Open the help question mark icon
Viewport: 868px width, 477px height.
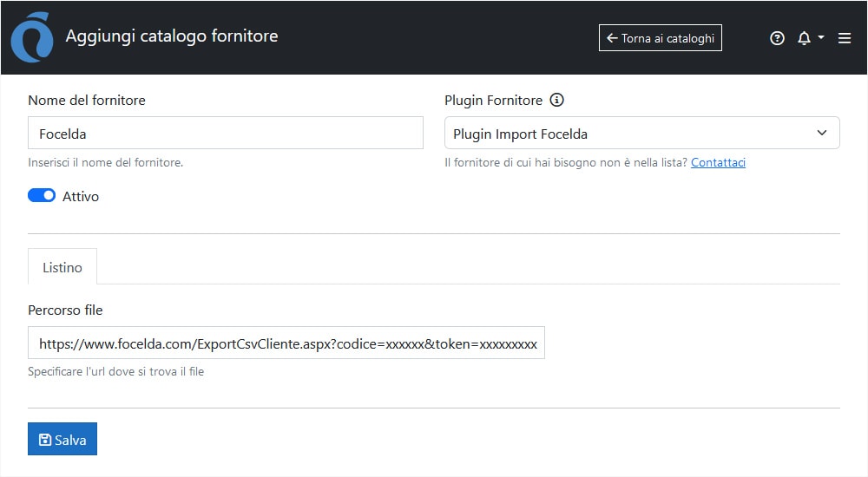(x=777, y=38)
